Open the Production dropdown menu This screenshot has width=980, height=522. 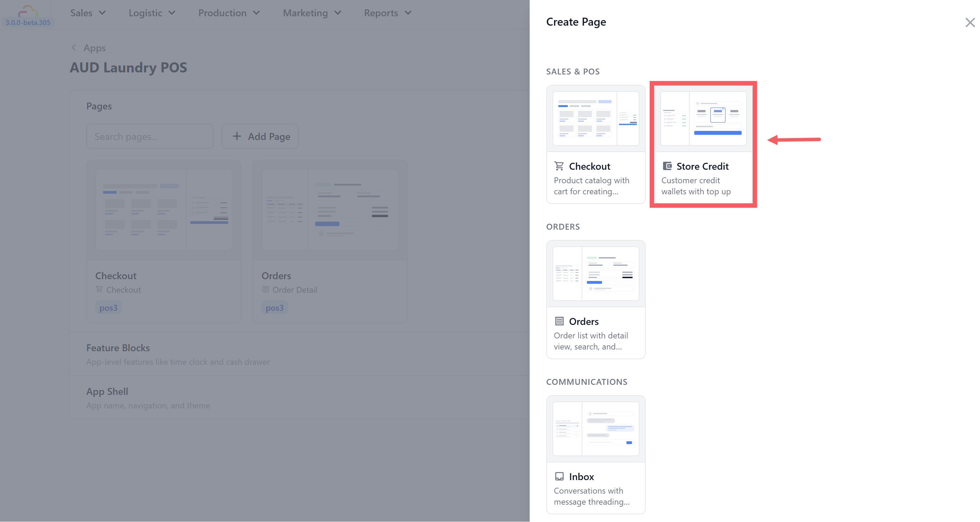229,13
